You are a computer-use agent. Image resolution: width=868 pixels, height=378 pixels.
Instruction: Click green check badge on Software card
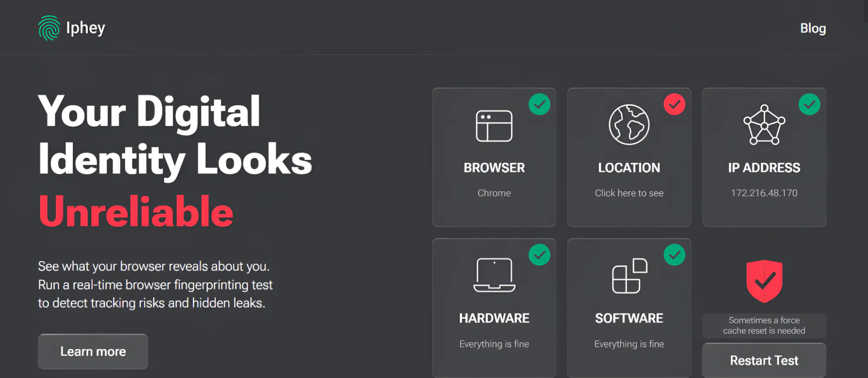coord(674,255)
